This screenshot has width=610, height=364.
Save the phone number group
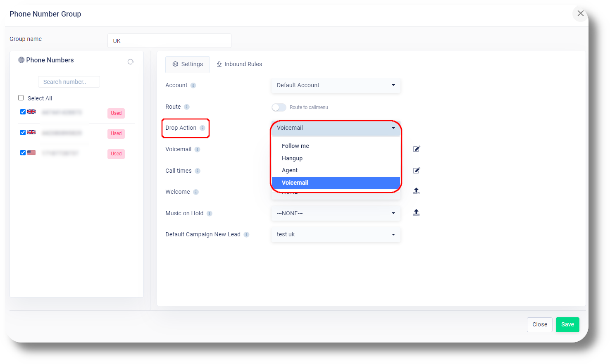point(567,324)
